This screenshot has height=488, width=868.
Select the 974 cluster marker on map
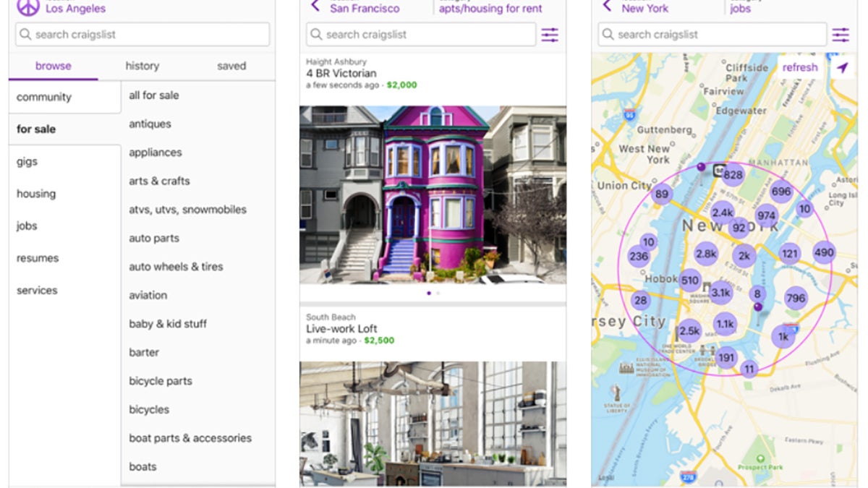[766, 215]
